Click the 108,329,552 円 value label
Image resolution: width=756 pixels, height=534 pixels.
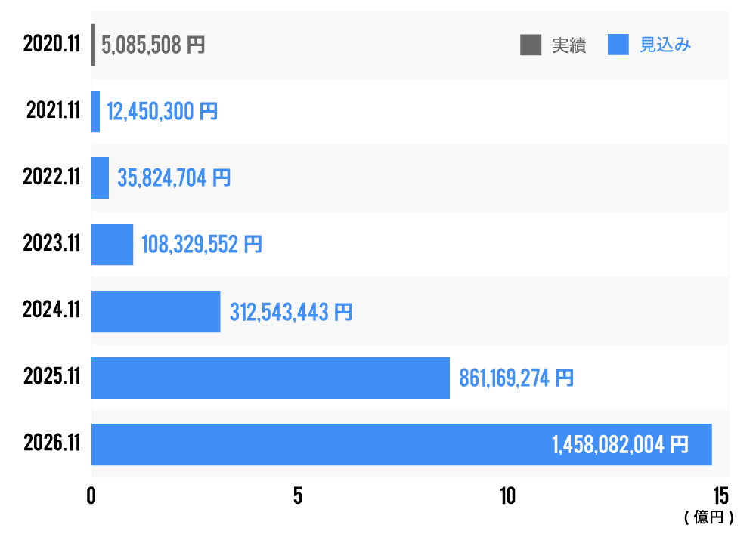(x=202, y=245)
